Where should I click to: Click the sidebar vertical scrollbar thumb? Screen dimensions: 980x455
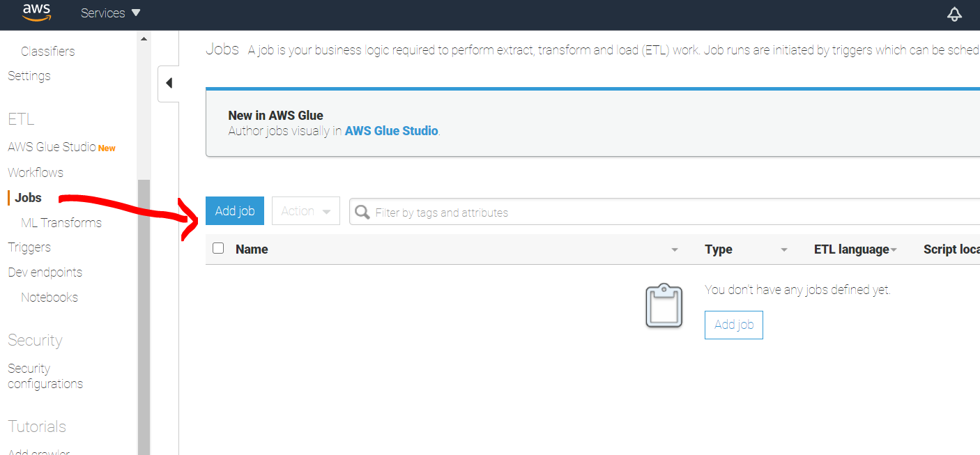click(x=144, y=317)
